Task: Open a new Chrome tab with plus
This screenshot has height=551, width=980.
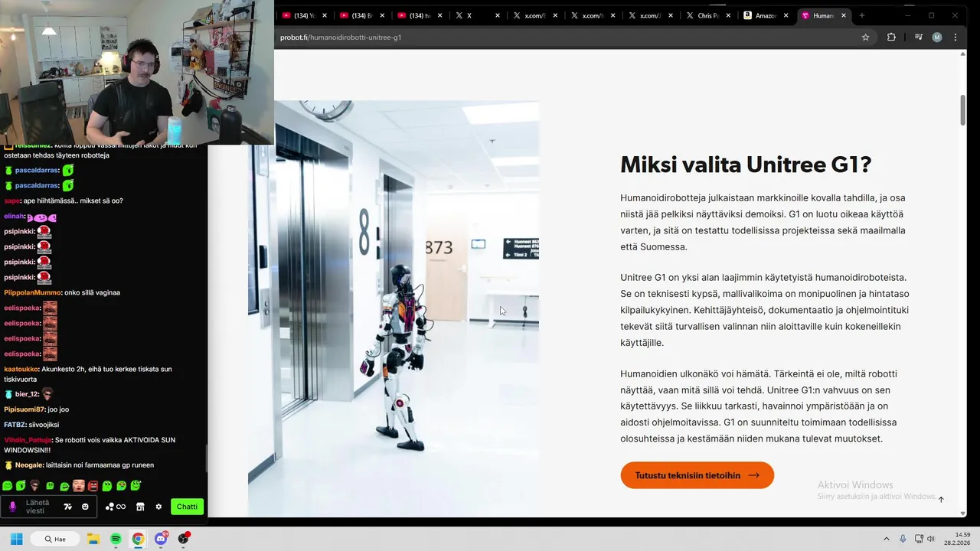Action: (861, 15)
